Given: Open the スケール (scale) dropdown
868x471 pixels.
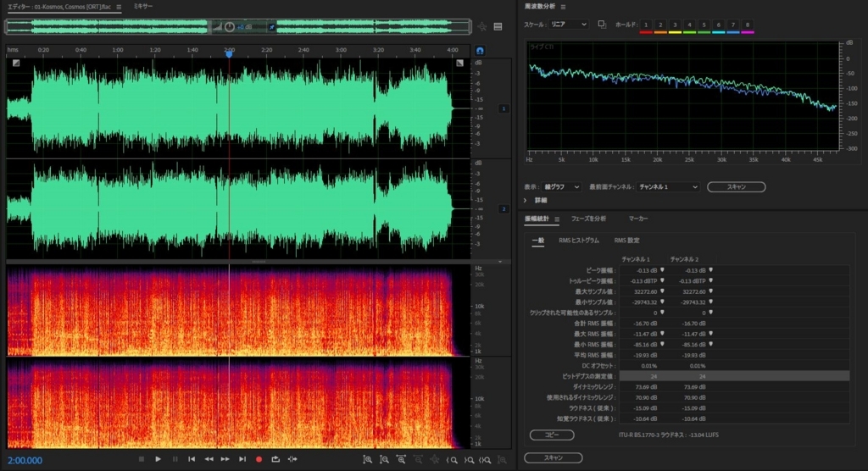Looking at the screenshot, I should (569, 25).
